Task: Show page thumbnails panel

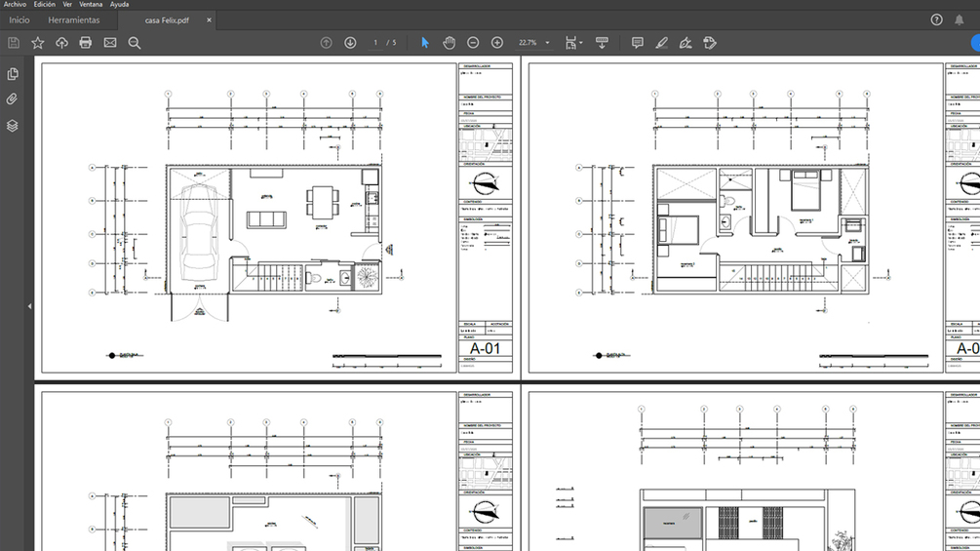Action: (x=13, y=74)
